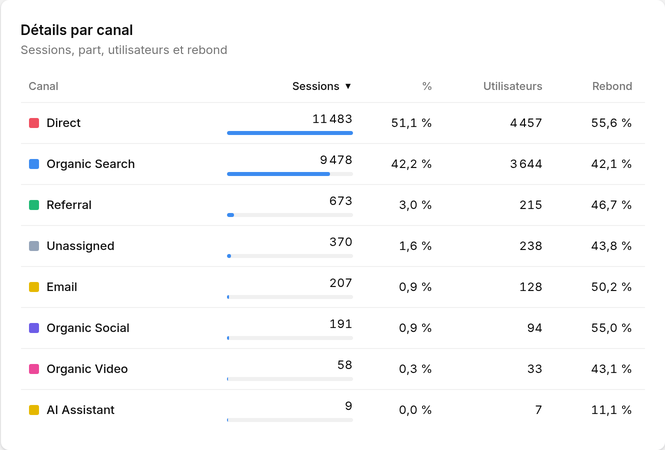
Task: Click the bounce value 55,6 %
Action: [612, 123]
